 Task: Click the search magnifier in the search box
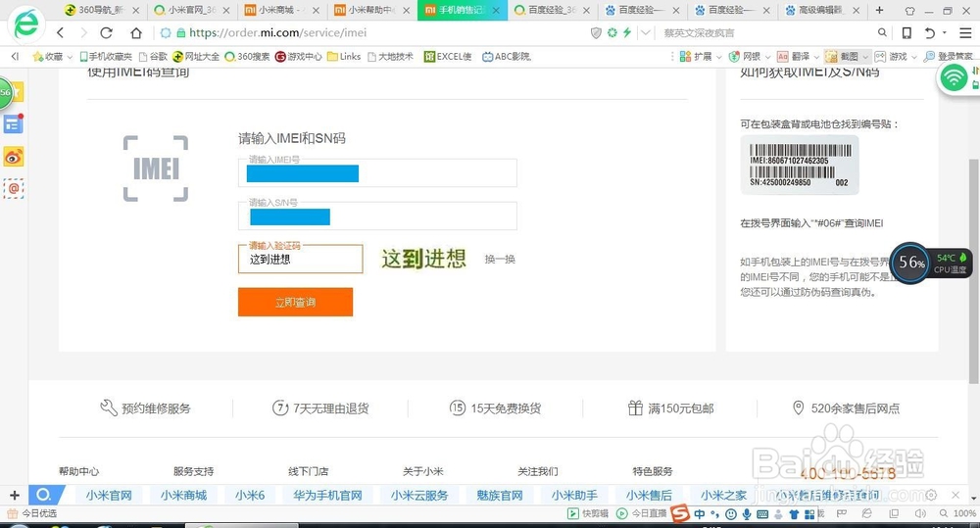pos(882,32)
